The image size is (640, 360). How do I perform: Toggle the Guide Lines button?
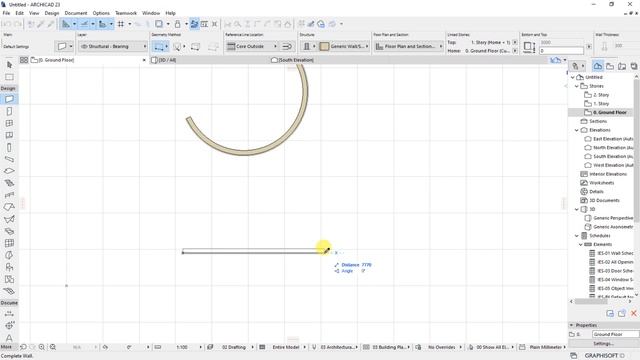click(66, 24)
